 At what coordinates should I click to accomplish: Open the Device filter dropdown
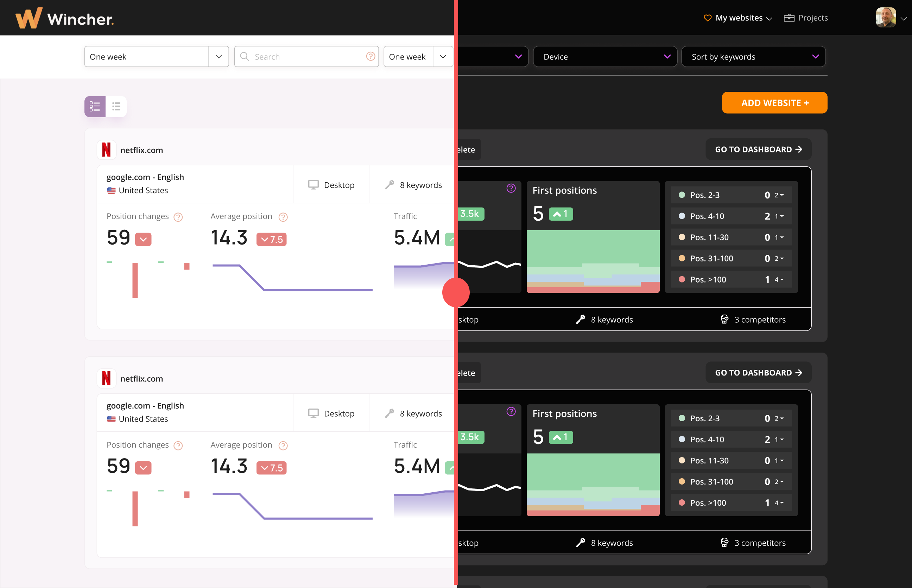605,57
